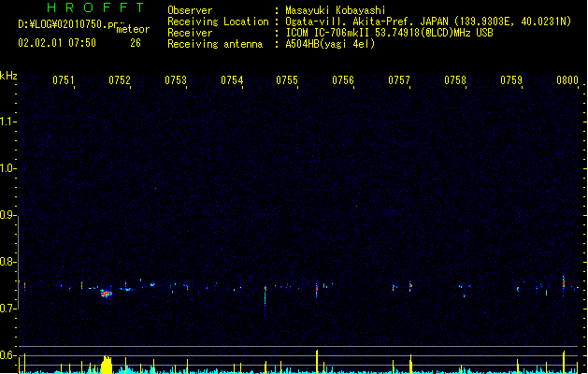Click the kHz axis unit label

coord(8,76)
